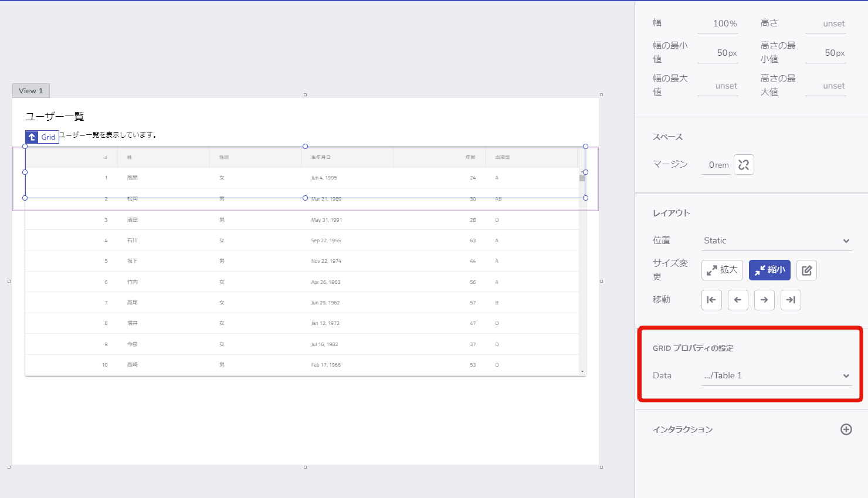
Task: Add a new インタラクション with the plus icon
Action: (846, 429)
